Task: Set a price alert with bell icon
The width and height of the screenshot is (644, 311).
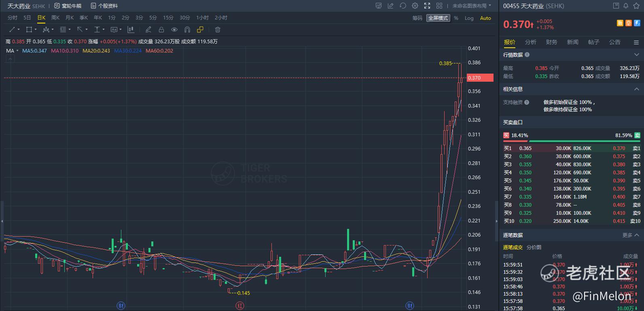Action: coord(626,6)
